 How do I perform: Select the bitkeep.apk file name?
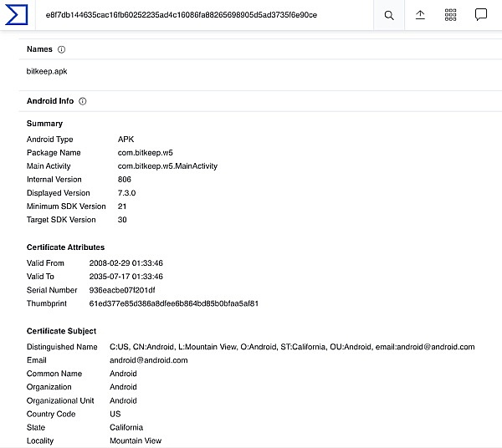(x=47, y=71)
